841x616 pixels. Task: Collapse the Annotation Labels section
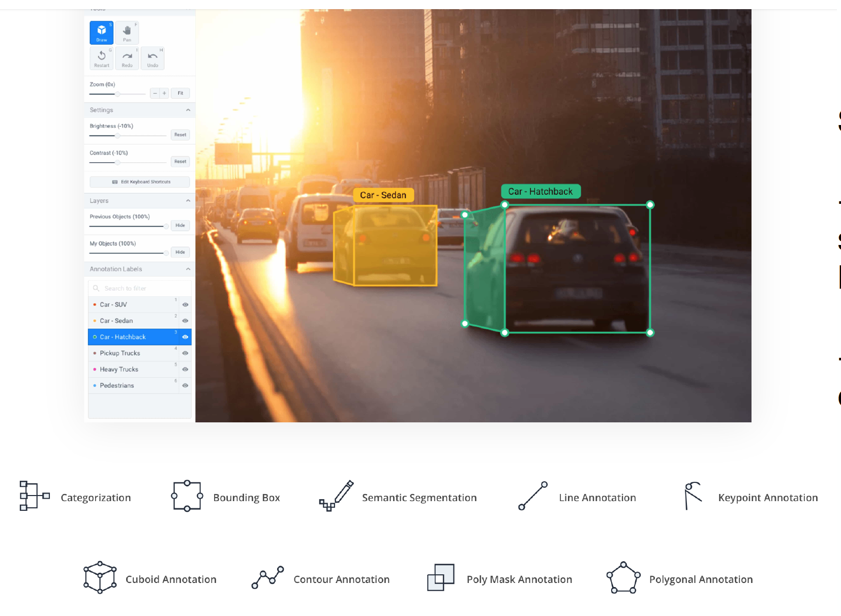188,269
